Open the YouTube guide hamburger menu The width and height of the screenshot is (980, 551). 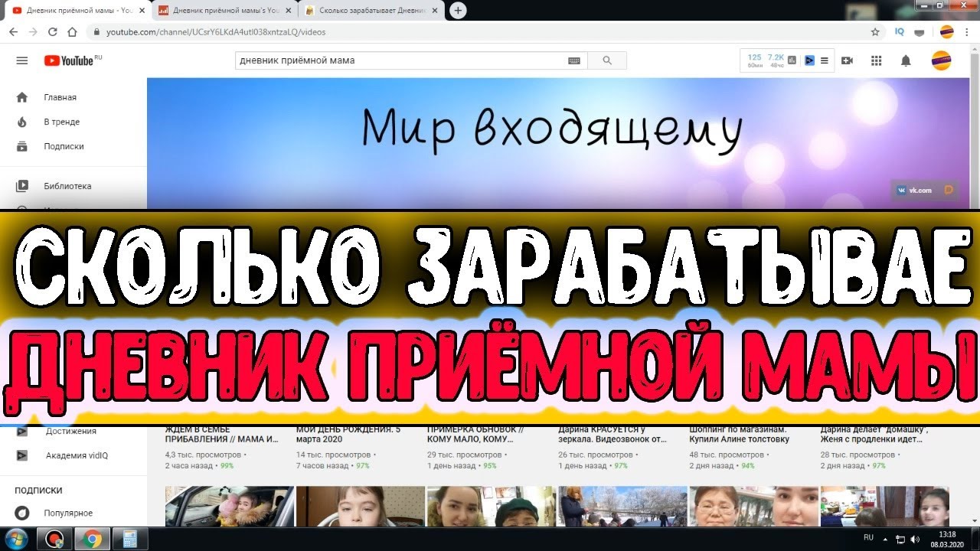pos(22,60)
